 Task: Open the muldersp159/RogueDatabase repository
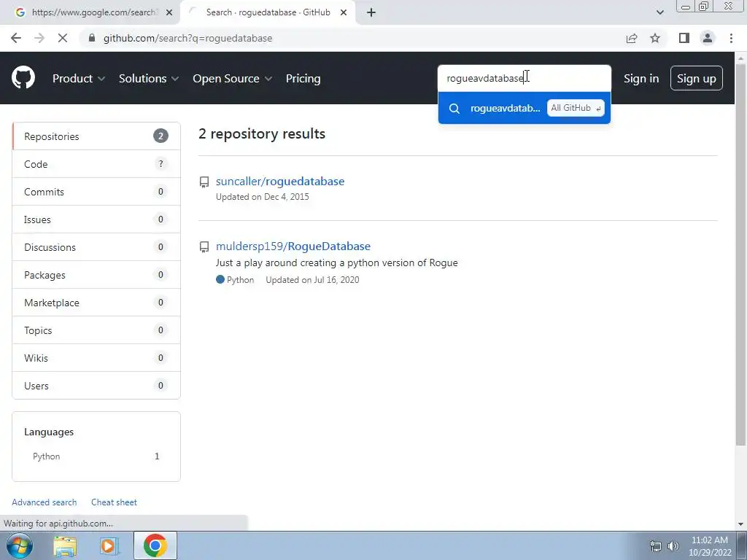pyautogui.click(x=293, y=246)
